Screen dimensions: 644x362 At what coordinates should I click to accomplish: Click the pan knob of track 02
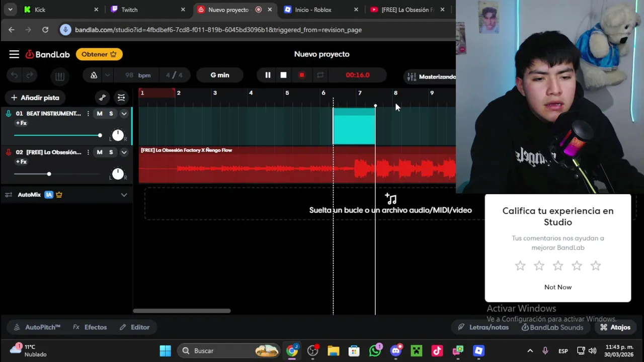(x=118, y=174)
